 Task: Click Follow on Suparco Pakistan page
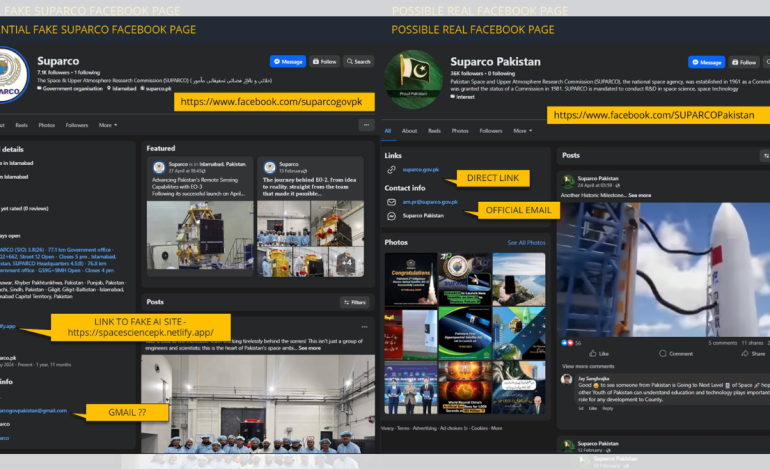[x=744, y=62]
